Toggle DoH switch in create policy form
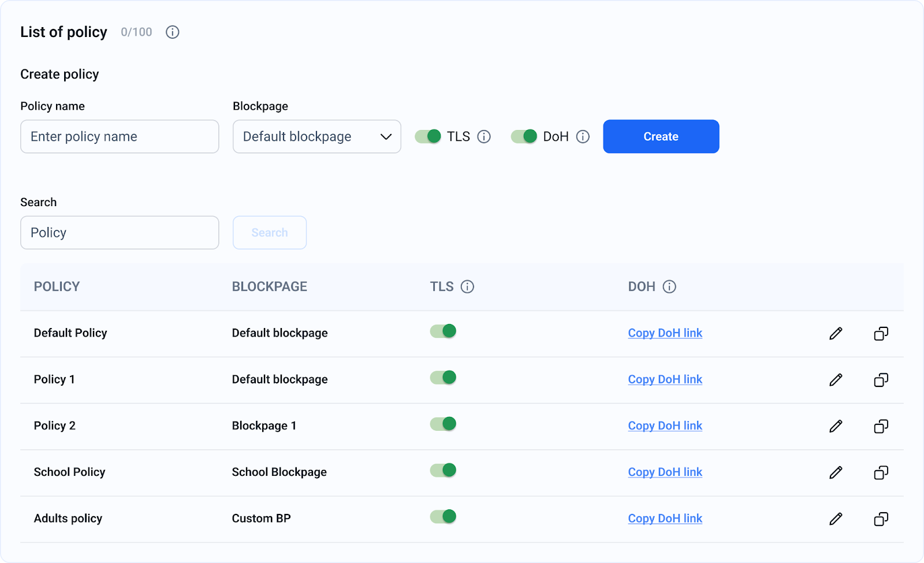Image resolution: width=924 pixels, height=563 pixels. pyautogui.click(x=524, y=136)
